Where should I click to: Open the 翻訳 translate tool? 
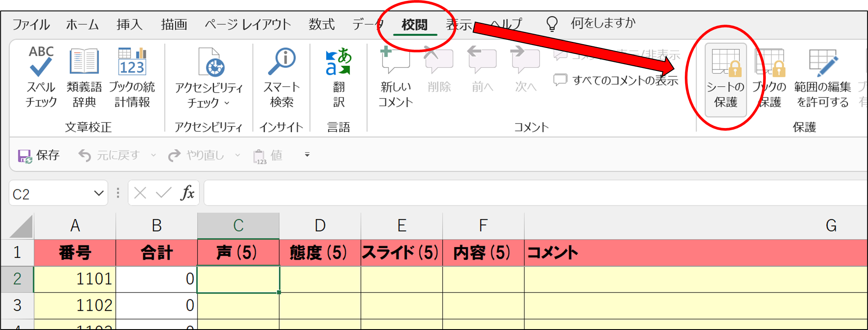339,77
